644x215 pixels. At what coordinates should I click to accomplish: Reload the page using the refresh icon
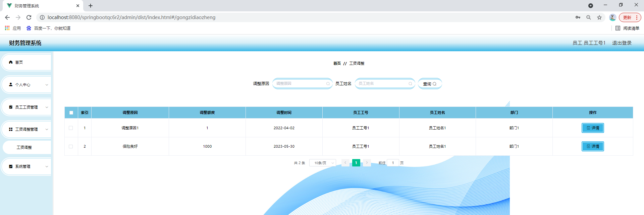point(29,17)
